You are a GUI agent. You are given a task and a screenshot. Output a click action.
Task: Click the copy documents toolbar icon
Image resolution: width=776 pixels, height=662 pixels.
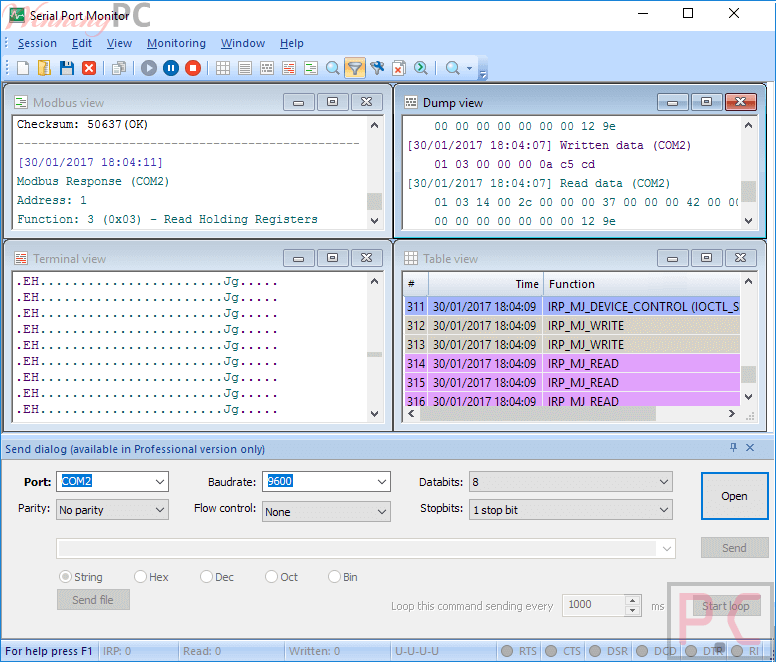[119, 68]
